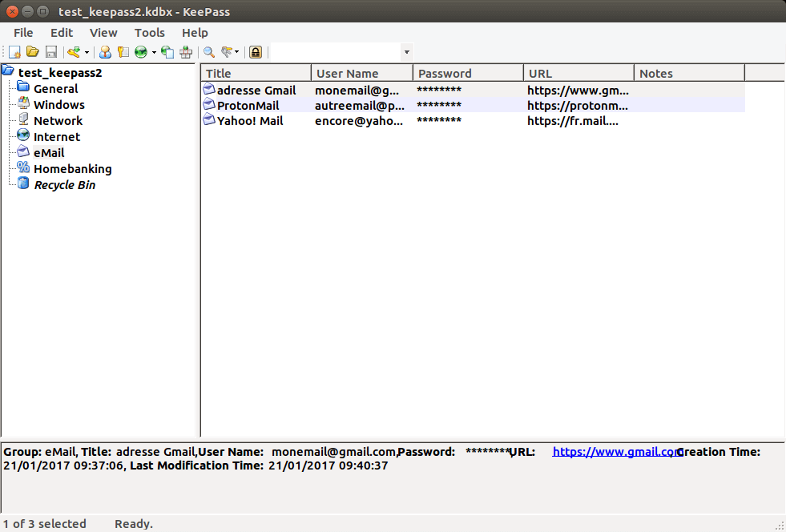Select the Recycle Bin group

(x=65, y=185)
